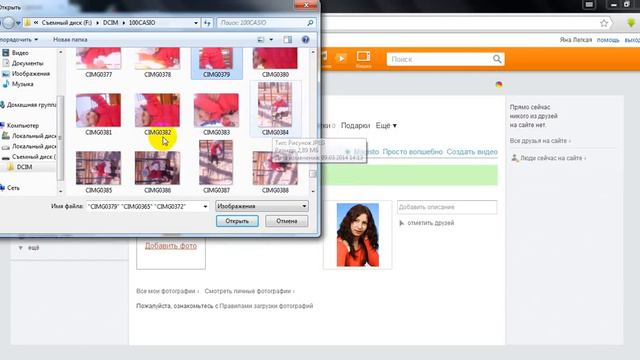640x360 pixels.
Task: Select thumbnail CIMG0386
Action: coord(157,168)
